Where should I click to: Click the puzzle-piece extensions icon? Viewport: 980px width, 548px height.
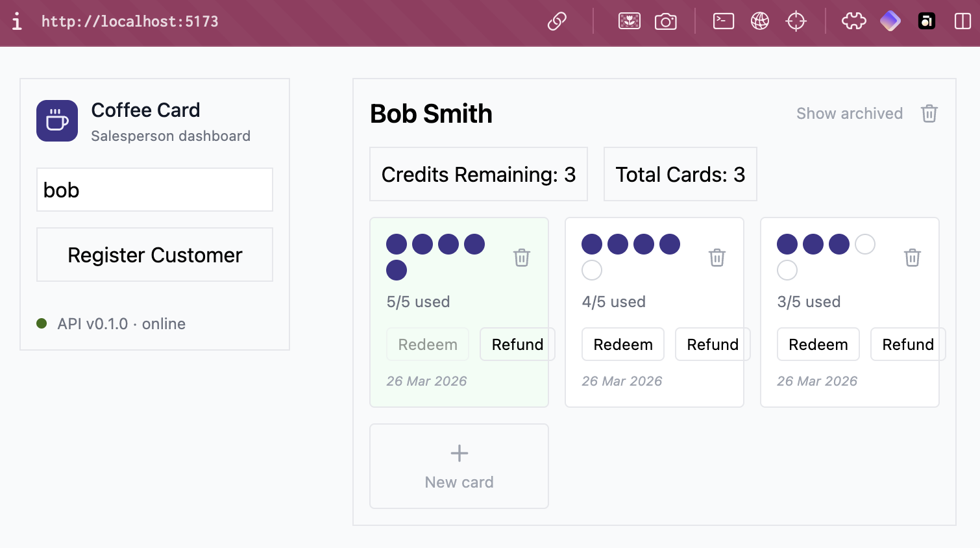click(853, 21)
